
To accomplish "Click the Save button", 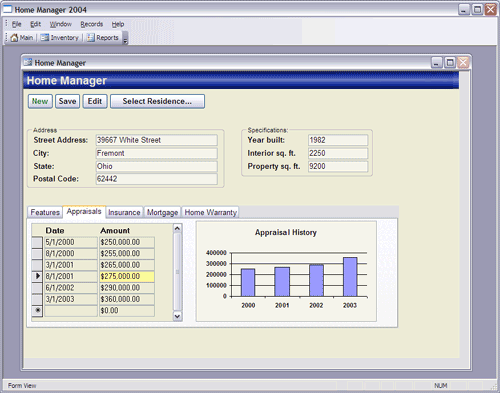I will tap(67, 101).
